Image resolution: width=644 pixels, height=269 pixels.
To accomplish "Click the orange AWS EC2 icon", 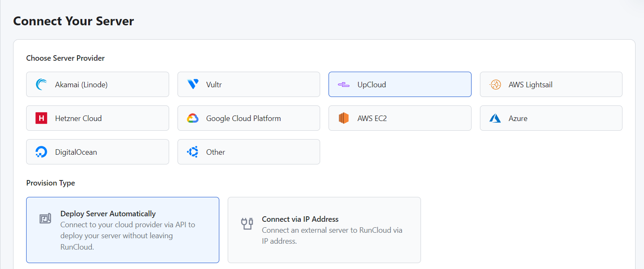I will click(343, 118).
